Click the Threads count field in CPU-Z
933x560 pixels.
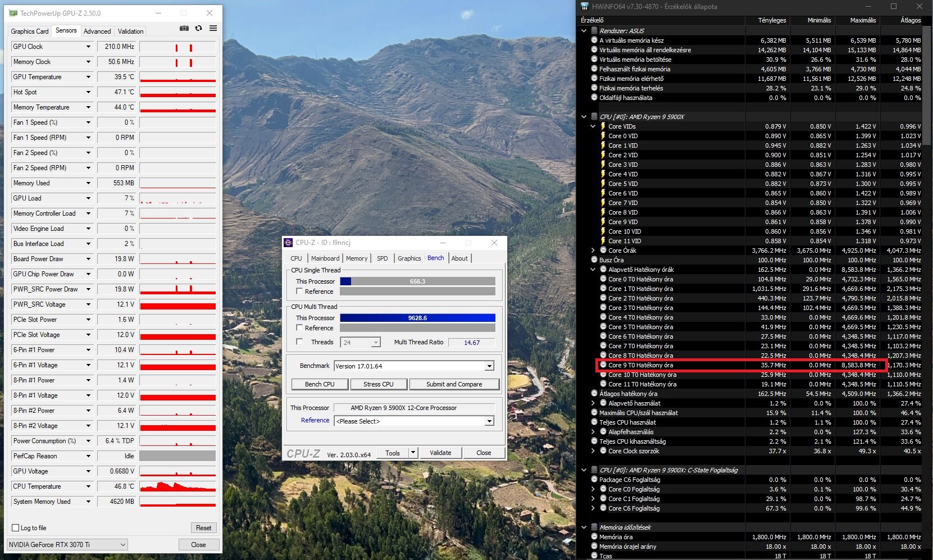(x=360, y=342)
